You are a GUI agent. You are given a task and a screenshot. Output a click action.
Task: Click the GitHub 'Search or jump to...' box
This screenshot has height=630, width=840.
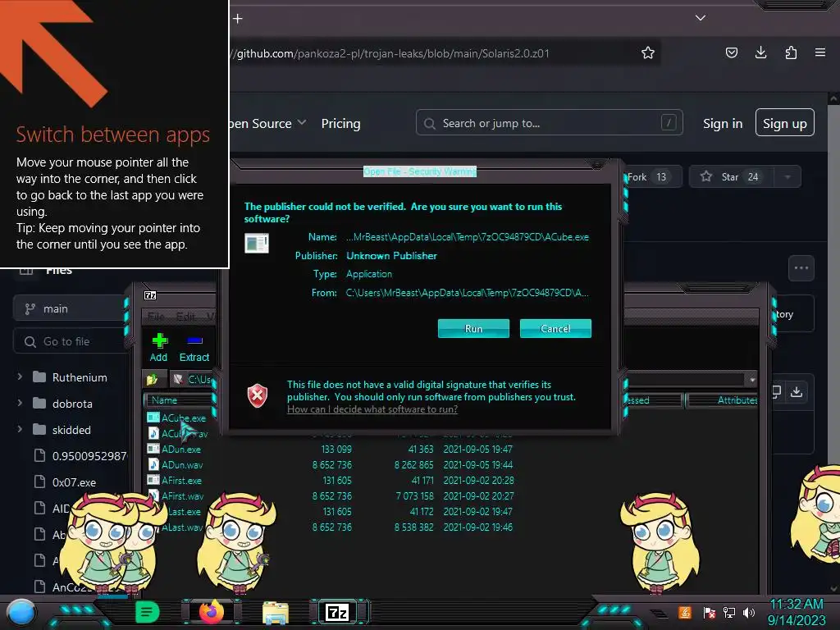[x=549, y=123]
